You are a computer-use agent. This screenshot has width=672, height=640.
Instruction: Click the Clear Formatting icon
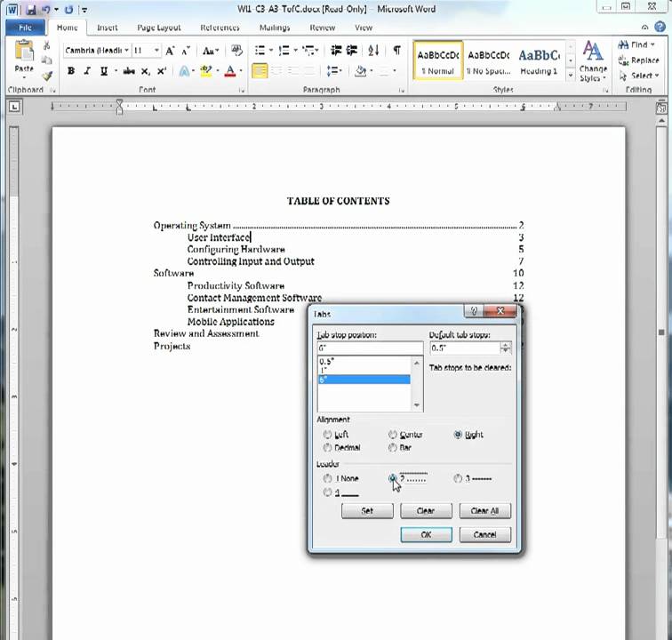[x=236, y=51]
